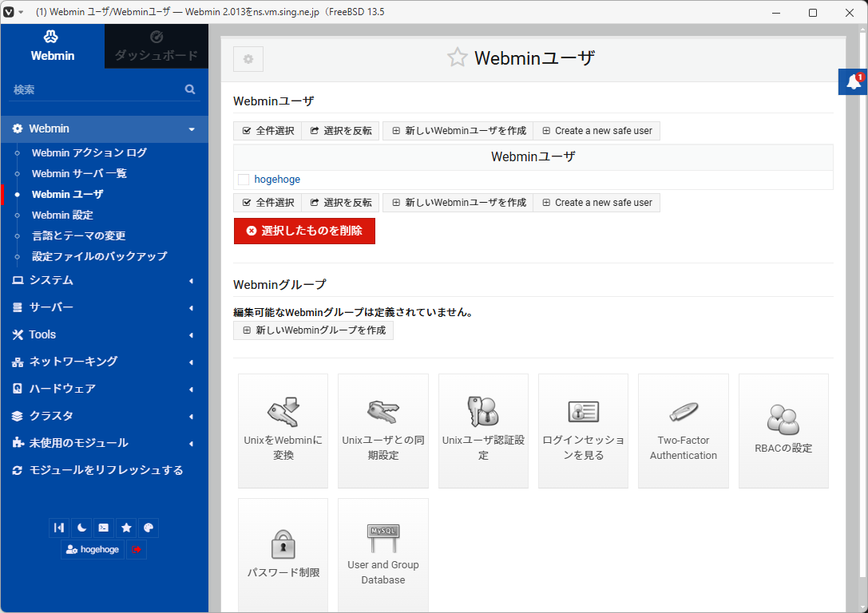Viewport: 868px width, 613px height.
Task: Open the command shell terminal icon
Action: pyautogui.click(x=104, y=528)
